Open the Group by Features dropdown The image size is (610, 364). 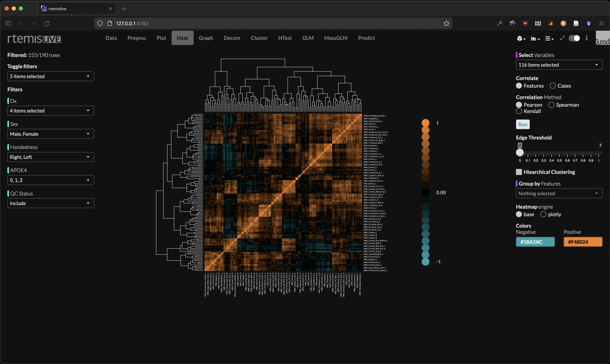pos(559,193)
